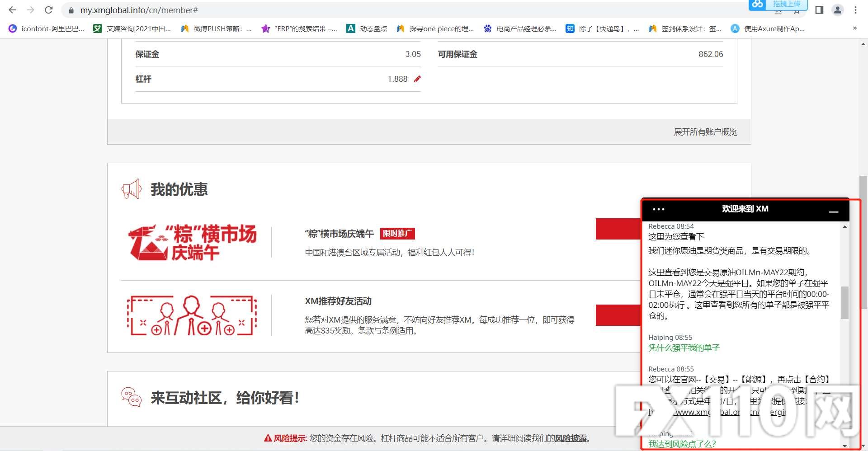Click Rebecca's message 这里为您查看下
Image resolution: width=868 pixels, height=451 pixels.
pyautogui.click(x=676, y=237)
